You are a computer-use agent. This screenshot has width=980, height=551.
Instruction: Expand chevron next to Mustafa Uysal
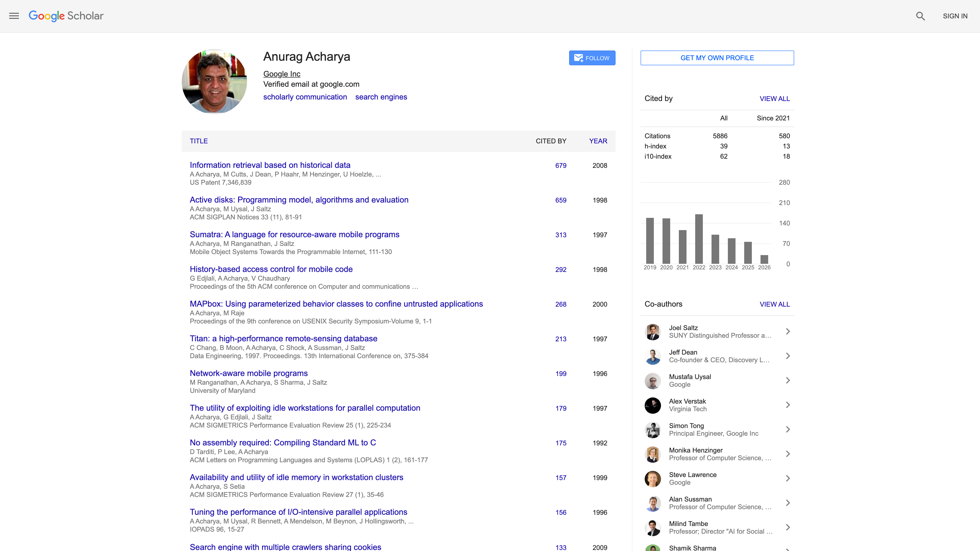pos(788,381)
